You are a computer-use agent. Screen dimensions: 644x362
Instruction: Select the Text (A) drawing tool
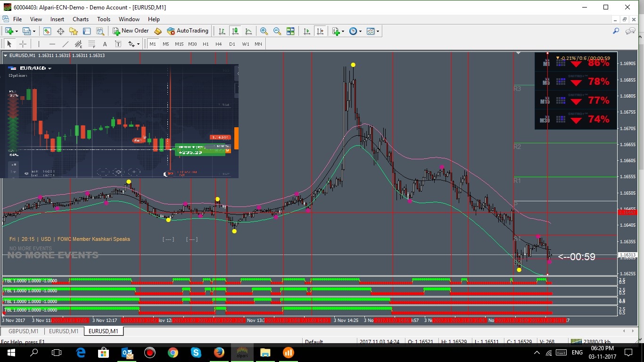(105, 44)
